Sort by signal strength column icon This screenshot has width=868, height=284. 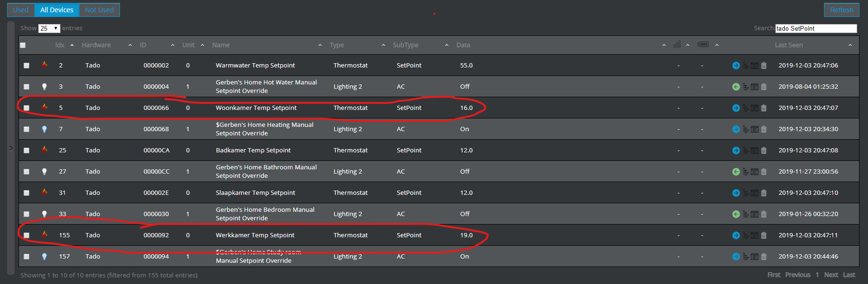pos(677,44)
